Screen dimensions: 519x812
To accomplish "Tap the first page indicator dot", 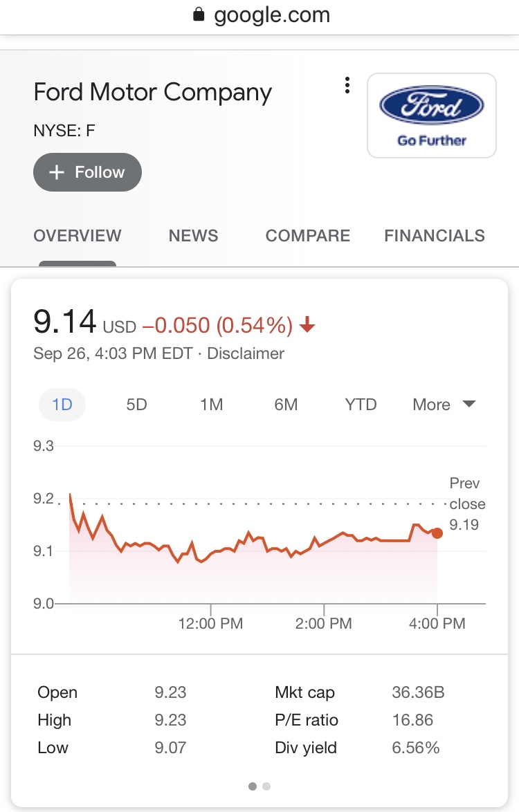I will pos(253,786).
